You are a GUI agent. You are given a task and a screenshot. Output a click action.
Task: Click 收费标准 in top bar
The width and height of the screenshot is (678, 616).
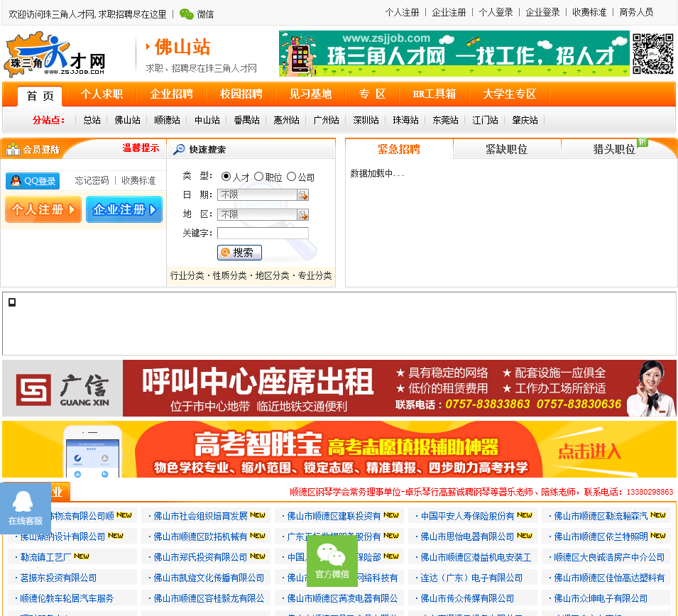pyautogui.click(x=589, y=13)
